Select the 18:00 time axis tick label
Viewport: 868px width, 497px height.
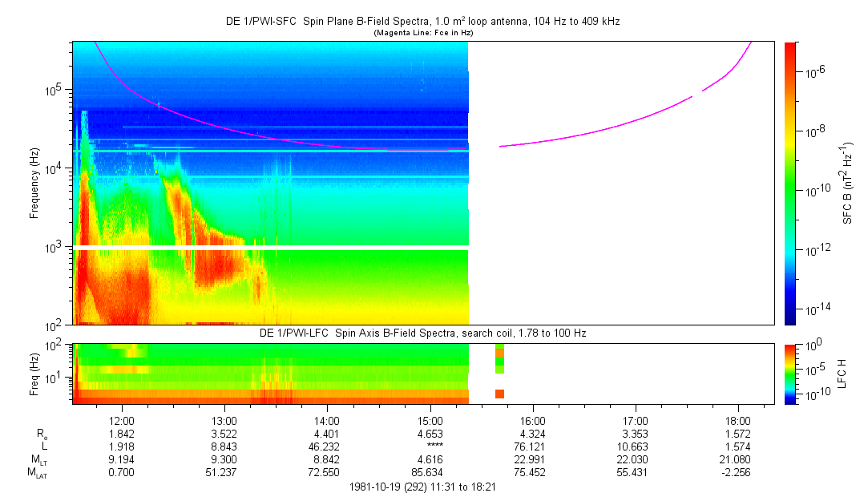(738, 420)
